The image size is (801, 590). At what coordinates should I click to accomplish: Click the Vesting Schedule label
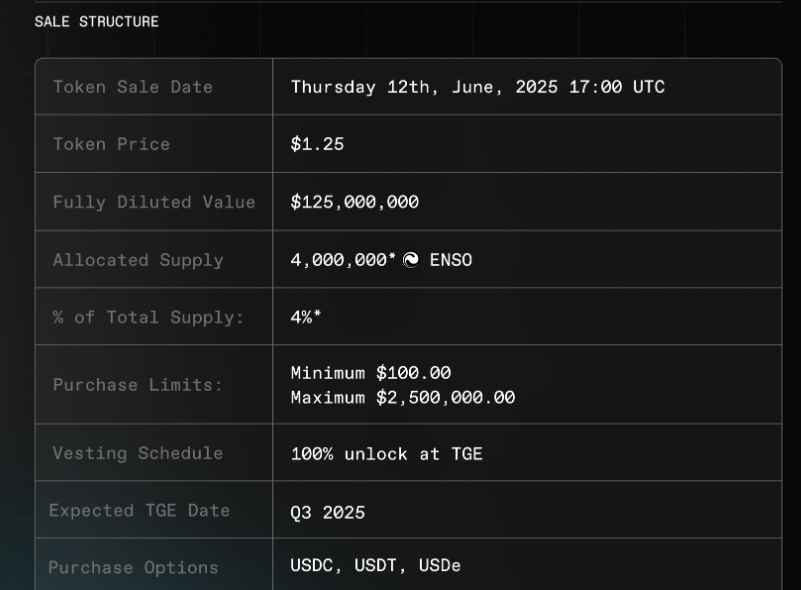(x=138, y=453)
